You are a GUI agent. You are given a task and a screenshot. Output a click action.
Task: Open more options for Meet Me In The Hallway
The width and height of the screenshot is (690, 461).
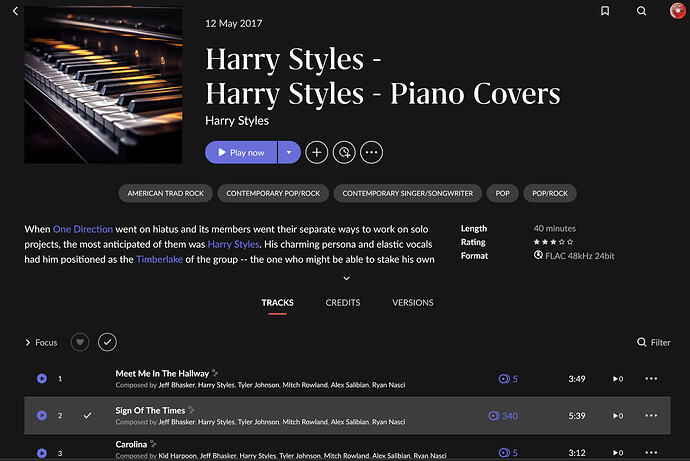(x=651, y=378)
